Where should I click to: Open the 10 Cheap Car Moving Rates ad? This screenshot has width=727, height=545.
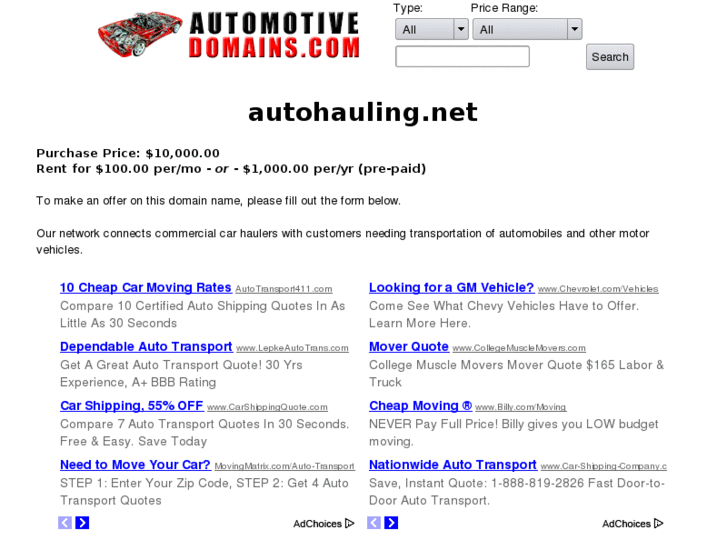click(146, 288)
